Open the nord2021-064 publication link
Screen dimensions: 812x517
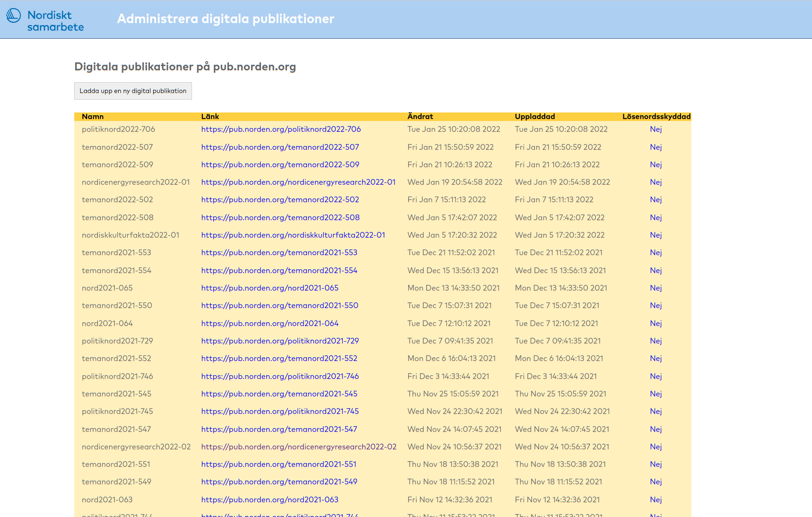tap(270, 323)
